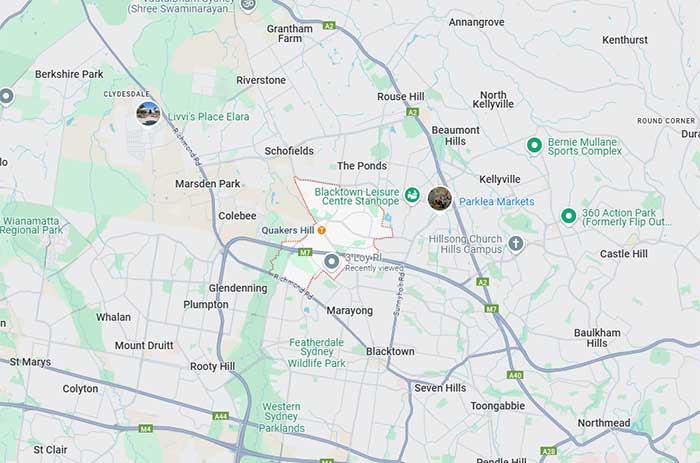Select the Marsden Park suburb label
Image resolution: width=700 pixels, height=463 pixels.
208,184
